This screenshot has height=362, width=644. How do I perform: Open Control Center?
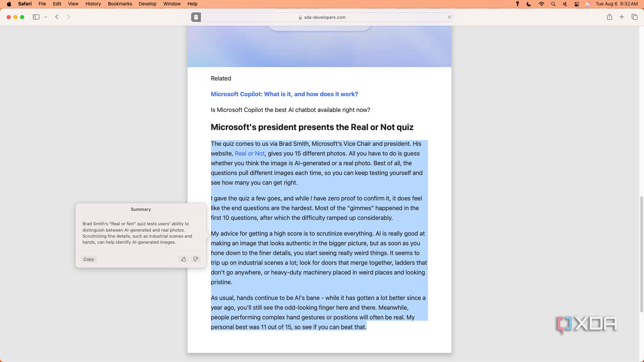pos(577,4)
